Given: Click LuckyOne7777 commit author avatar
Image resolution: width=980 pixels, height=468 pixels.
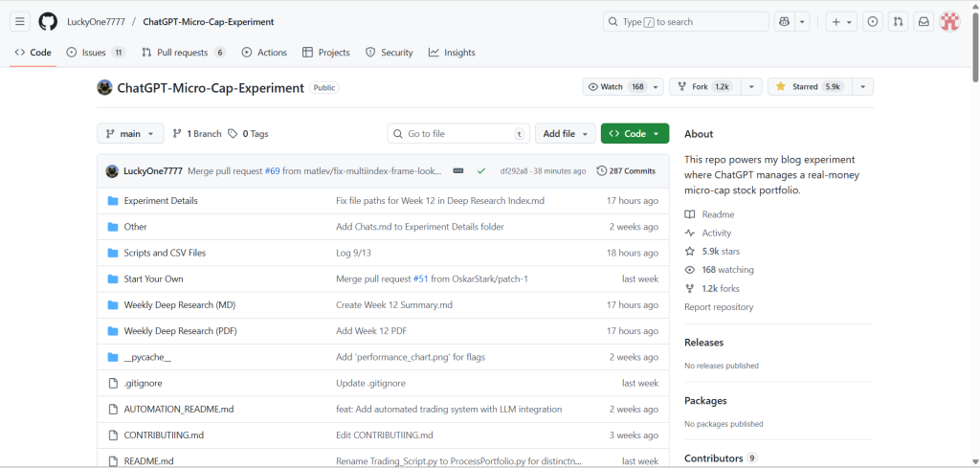Looking at the screenshot, I should tap(113, 170).
